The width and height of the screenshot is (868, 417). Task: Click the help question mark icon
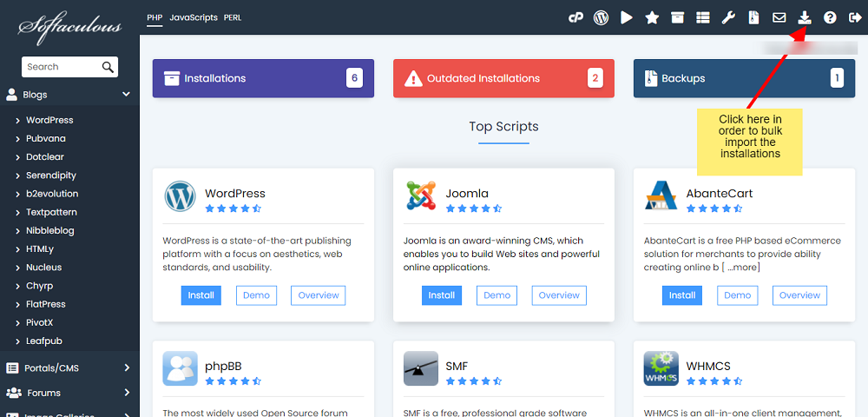830,17
